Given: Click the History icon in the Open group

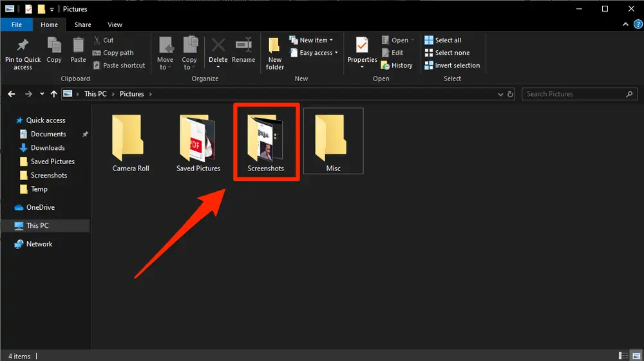Looking at the screenshot, I should (x=385, y=65).
